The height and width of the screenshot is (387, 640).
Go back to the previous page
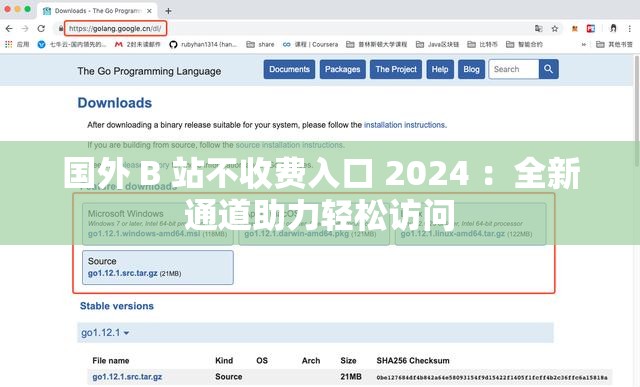tap(9, 29)
